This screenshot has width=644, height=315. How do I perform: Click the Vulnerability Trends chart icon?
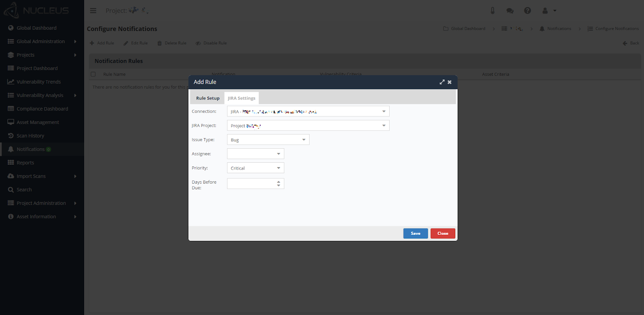tap(11, 82)
